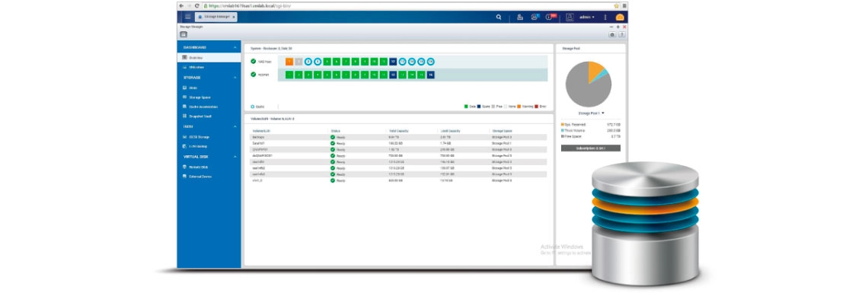This screenshot has height=293, width=868.
Task: Select gray disk 2 in NAS Host row
Action: [299, 62]
